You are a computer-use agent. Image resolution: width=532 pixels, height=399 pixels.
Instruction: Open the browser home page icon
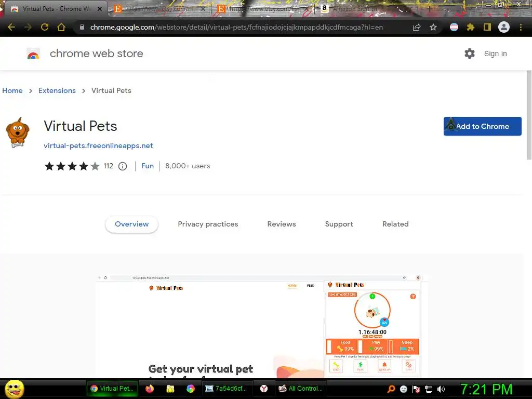tap(61, 27)
